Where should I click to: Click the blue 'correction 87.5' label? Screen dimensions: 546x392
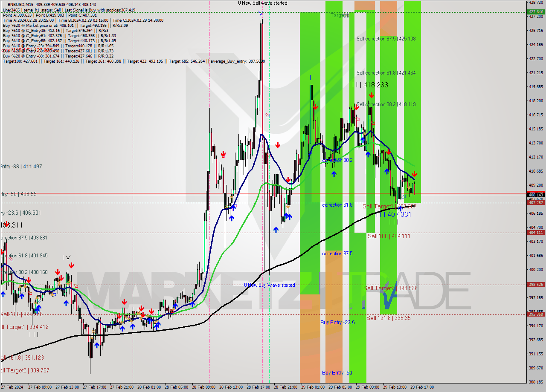pyautogui.click(x=337, y=254)
